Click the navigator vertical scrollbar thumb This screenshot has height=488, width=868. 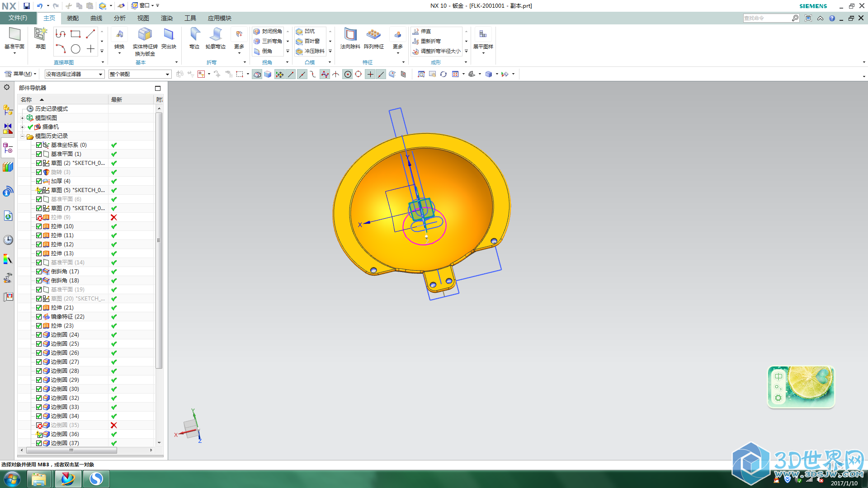pos(159,240)
